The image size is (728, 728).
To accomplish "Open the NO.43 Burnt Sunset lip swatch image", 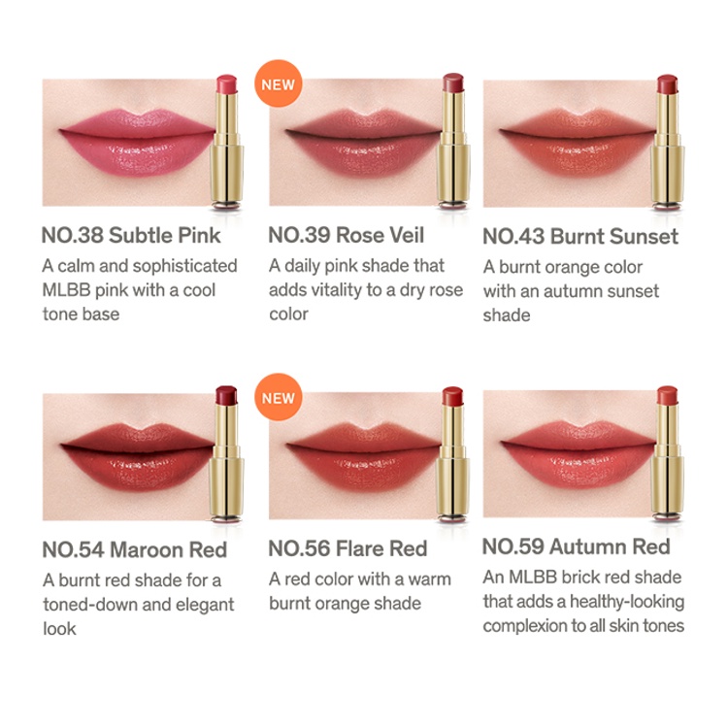I will [570, 144].
